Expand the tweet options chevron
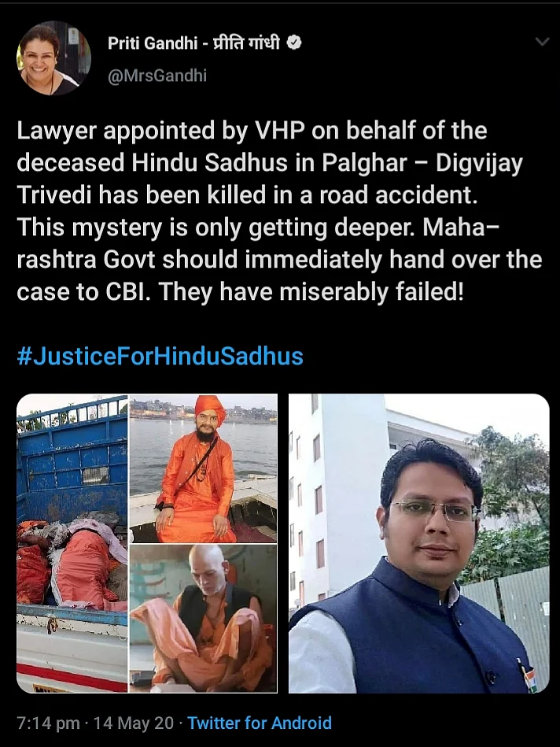The width and height of the screenshot is (560, 747). (x=542, y=42)
